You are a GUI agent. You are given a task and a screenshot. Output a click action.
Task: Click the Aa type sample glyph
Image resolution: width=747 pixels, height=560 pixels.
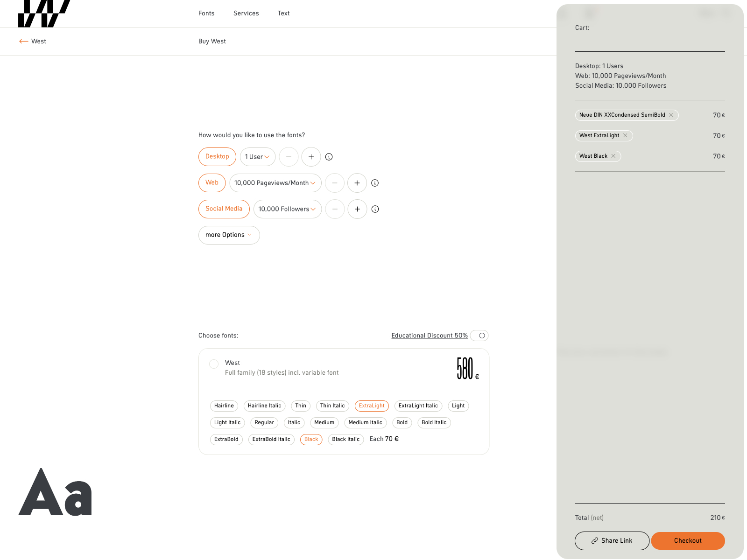click(x=55, y=492)
